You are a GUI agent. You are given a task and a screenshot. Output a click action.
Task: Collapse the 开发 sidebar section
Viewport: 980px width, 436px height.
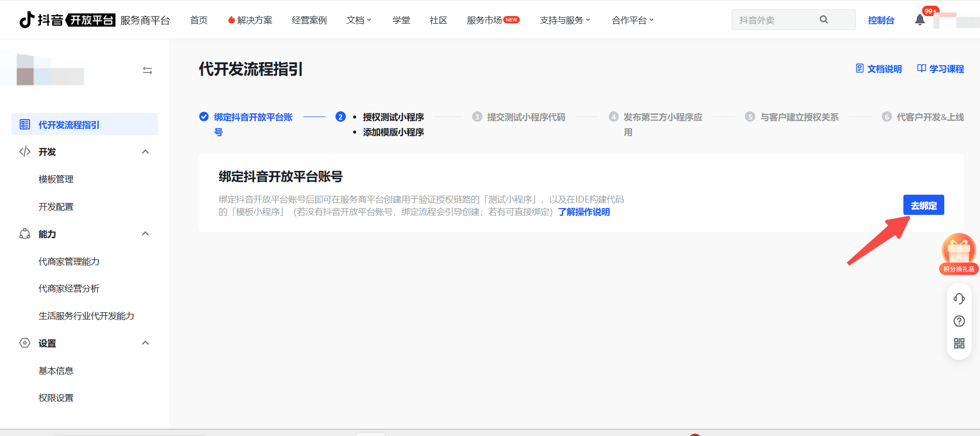coord(145,152)
